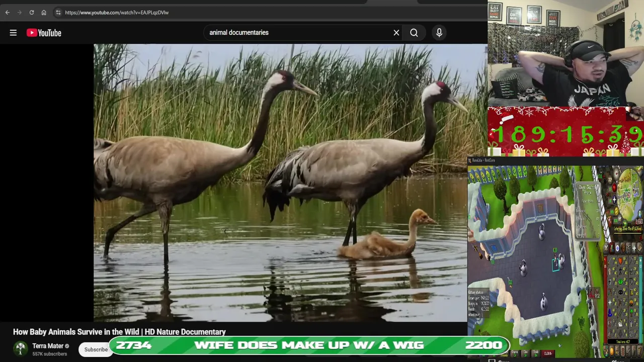Switch to the Inventory backpack tab
This screenshot has width=644, height=362.
coord(623,247)
